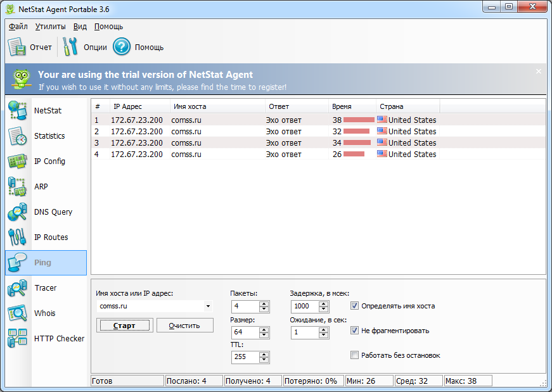Increase the Пакеты packet count
This screenshot has height=392, width=552.
pos(264,304)
